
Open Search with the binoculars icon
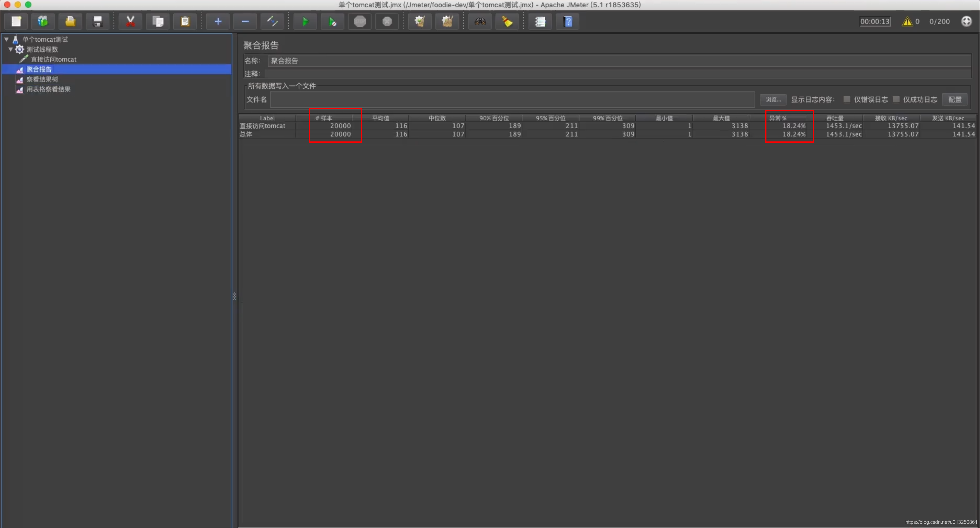coord(480,21)
